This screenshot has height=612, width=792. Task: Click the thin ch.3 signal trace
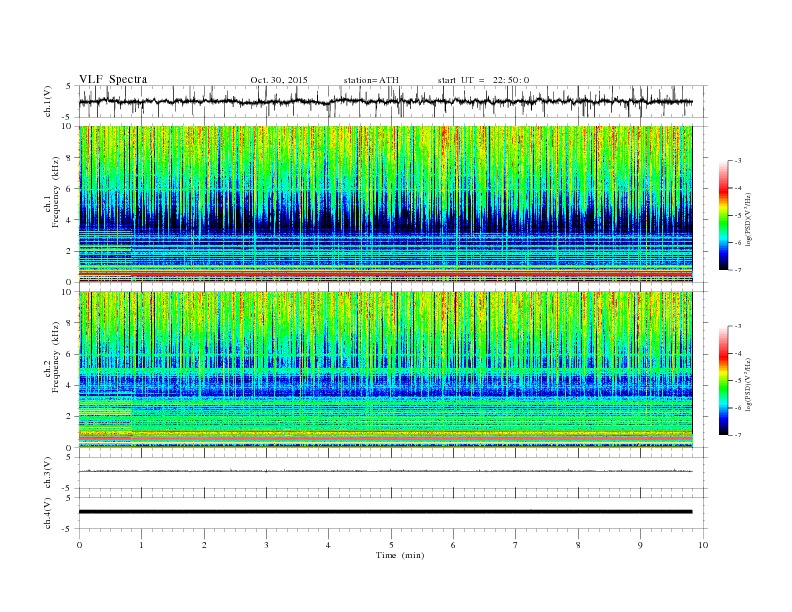point(385,471)
